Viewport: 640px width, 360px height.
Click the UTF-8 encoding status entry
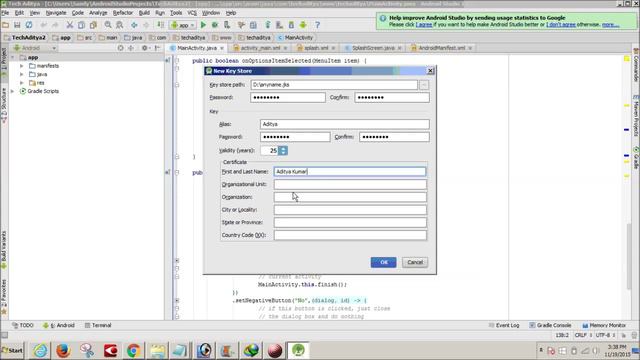point(605,335)
